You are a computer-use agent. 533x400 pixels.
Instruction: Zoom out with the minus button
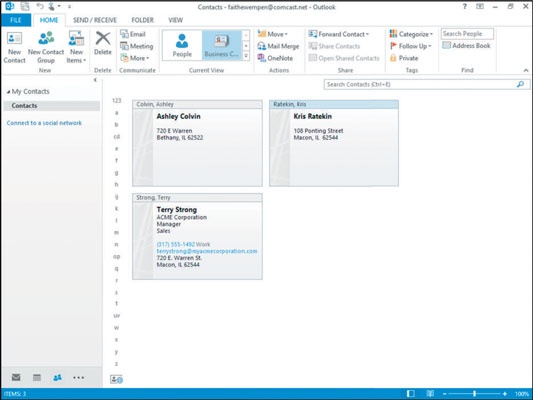point(444,394)
